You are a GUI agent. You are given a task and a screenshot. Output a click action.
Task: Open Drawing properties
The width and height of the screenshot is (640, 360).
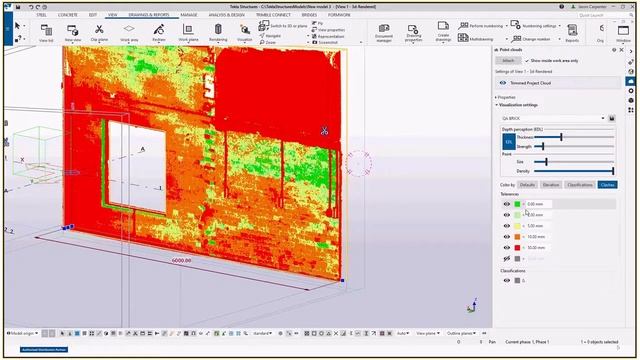click(413, 33)
